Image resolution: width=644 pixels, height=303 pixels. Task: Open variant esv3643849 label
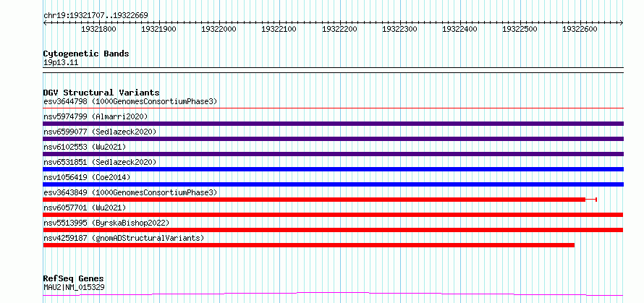(x=130, y=192)
